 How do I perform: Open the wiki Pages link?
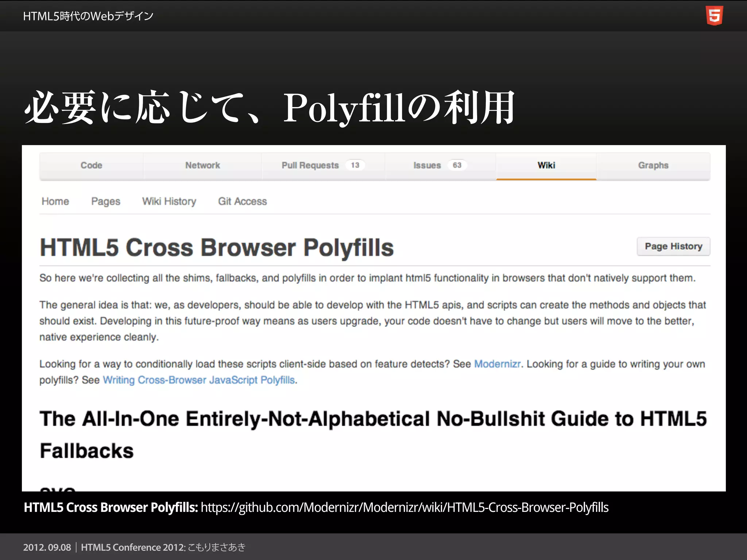pos(106,201)
